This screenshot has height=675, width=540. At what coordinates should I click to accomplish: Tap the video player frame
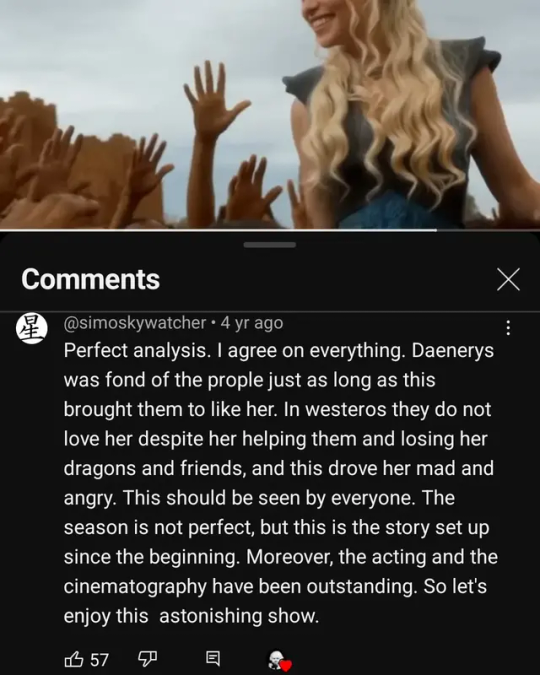click(x=270, y=114)
